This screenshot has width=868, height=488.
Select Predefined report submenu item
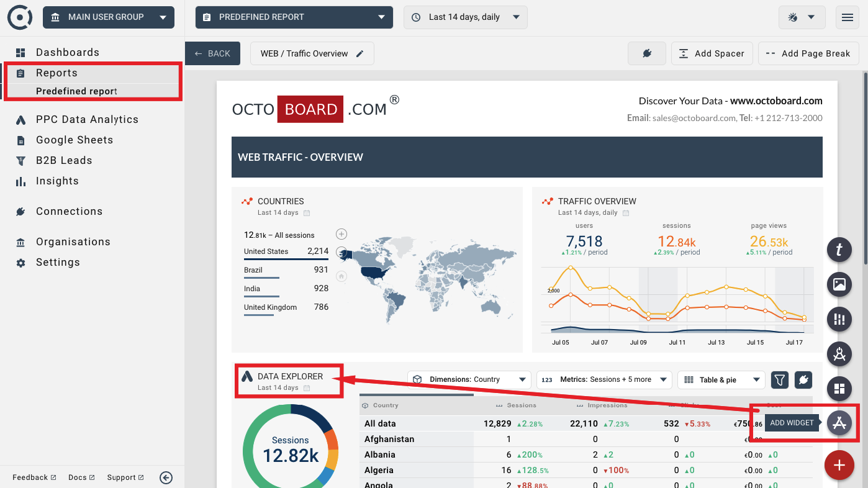click(76, 91)
